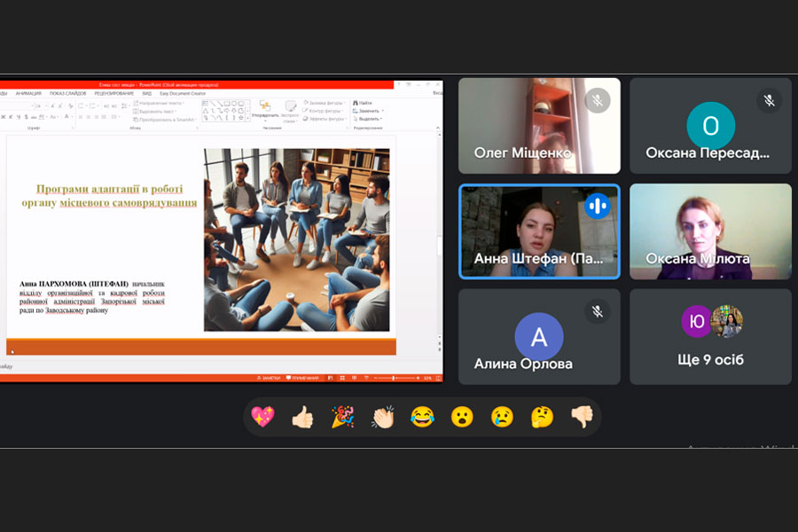
Task: Click speaking indicator on Анна Штефан tile
Action: (598, 206)
